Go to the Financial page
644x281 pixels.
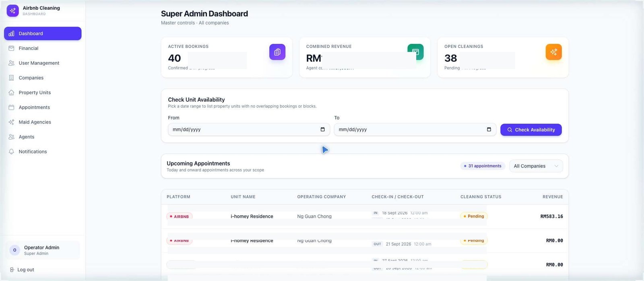43,48
